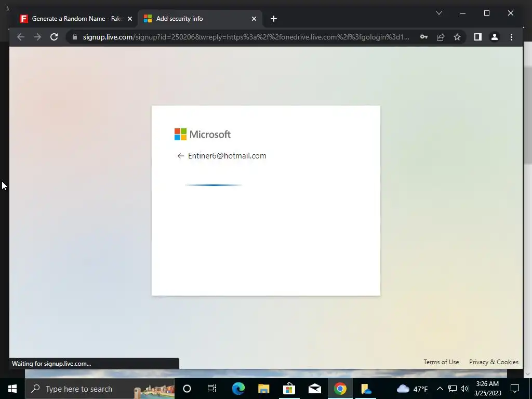Image resolution: width=532 pixels, height=399 pixels.
Task: View site information via the lock icon
Action: (x=75, y=37)
